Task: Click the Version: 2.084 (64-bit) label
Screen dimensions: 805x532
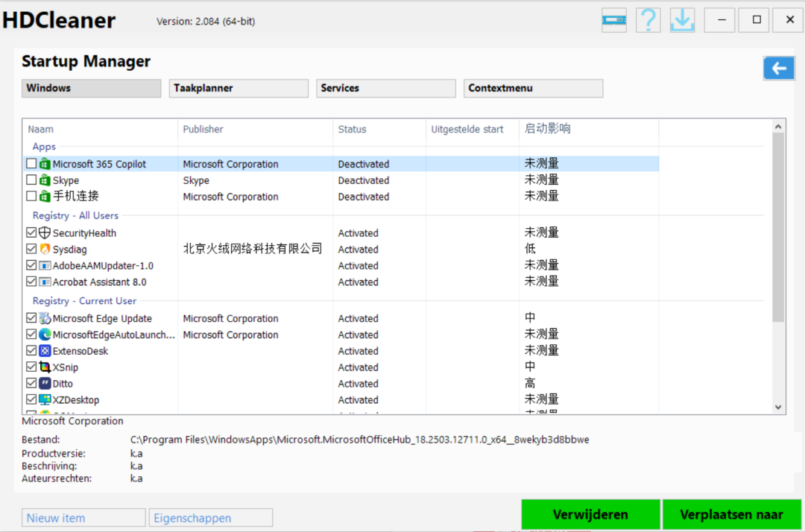Action: tap(206, 22)
